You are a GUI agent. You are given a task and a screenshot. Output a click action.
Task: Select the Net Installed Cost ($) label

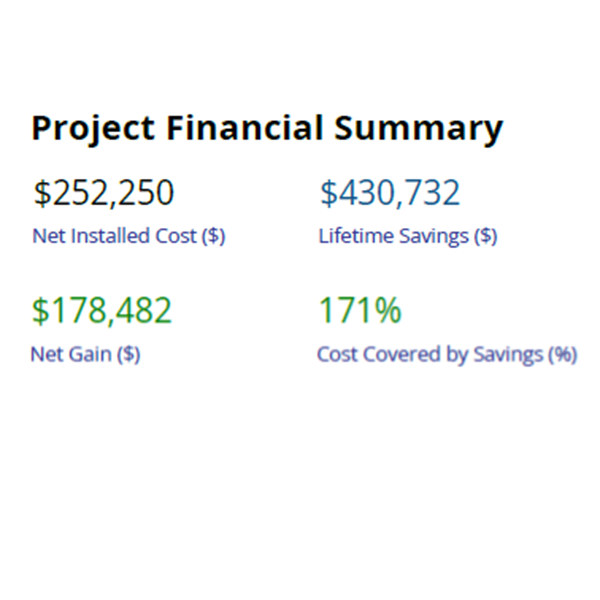pyautogui.click(x=128, y=237)
